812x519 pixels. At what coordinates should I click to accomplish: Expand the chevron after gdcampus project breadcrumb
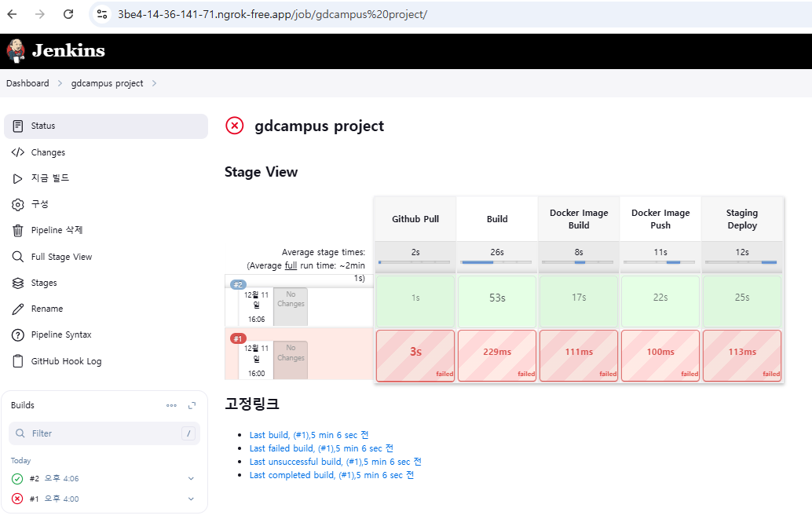click(154, 83)
